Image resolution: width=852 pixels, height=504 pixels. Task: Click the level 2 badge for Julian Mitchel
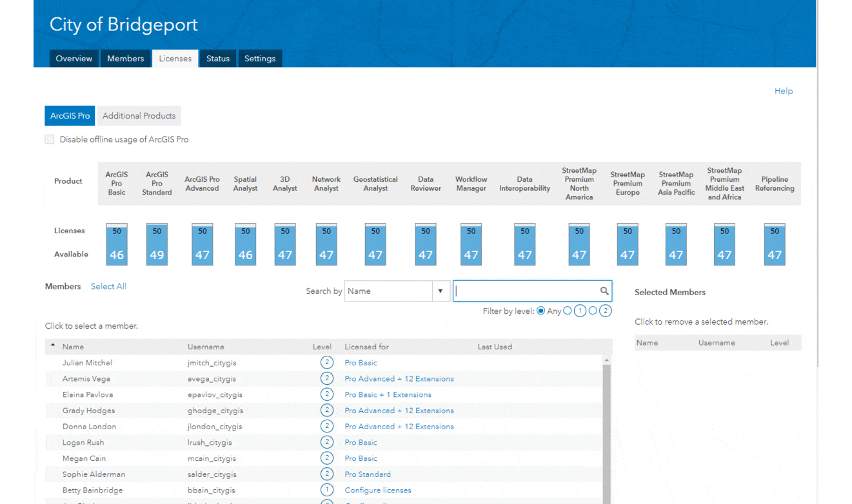[326, 363]
